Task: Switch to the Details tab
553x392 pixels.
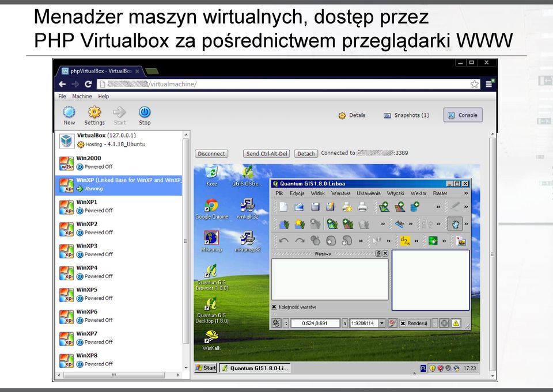Action: click(352, 115)
